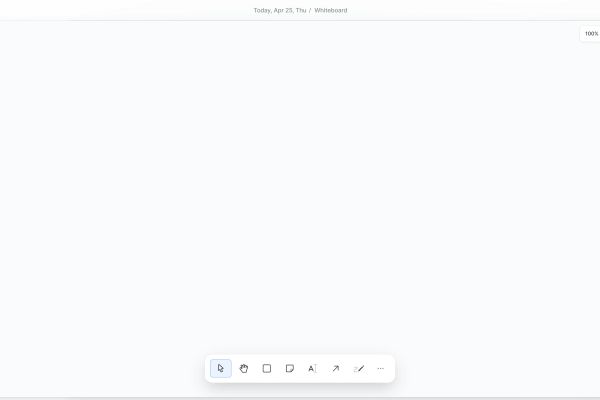Add a square shape via toolbar

tap(267, 368)
